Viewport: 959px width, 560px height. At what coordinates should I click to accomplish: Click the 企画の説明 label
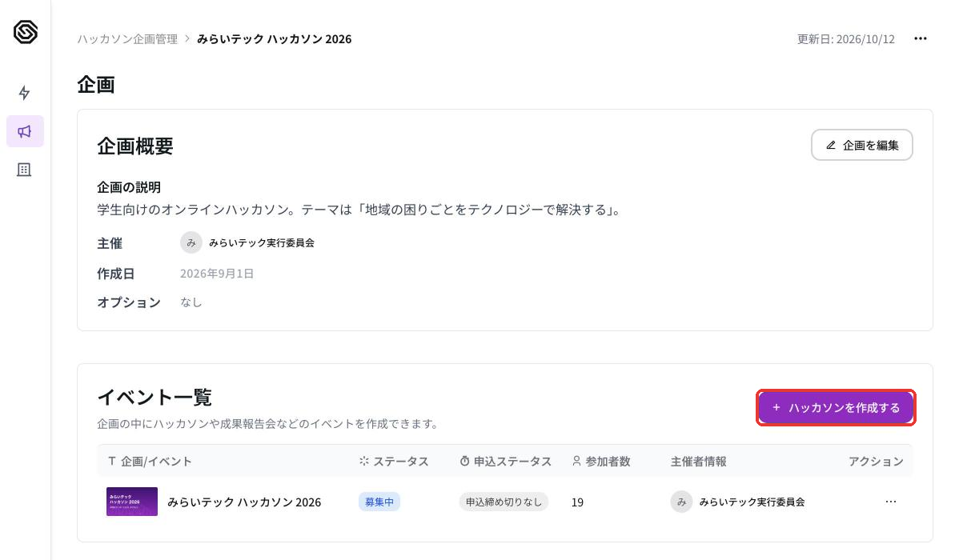click(129, 188)
